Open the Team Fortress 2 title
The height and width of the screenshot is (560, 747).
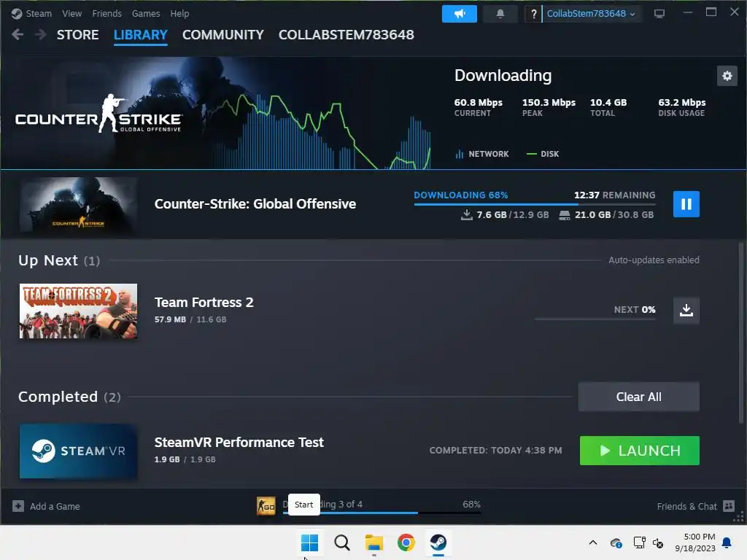coord(204,303)
